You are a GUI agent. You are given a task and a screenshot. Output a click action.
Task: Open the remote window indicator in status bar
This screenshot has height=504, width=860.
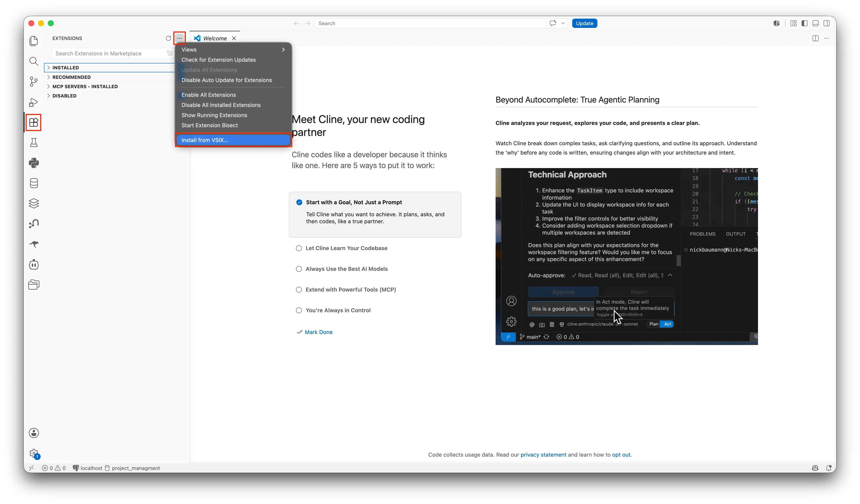coord(31,468)
